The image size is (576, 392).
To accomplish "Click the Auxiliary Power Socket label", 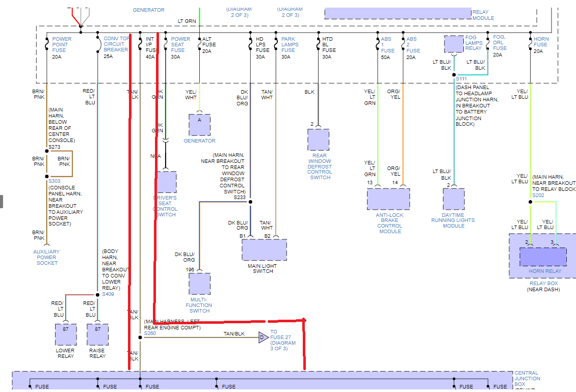I will (x=46, y=257).
